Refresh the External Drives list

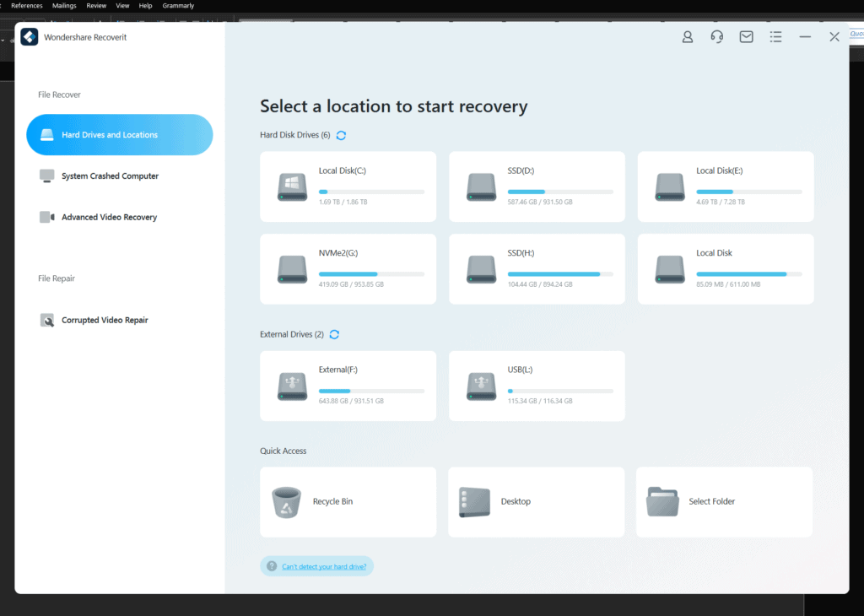tap(334, 335)
